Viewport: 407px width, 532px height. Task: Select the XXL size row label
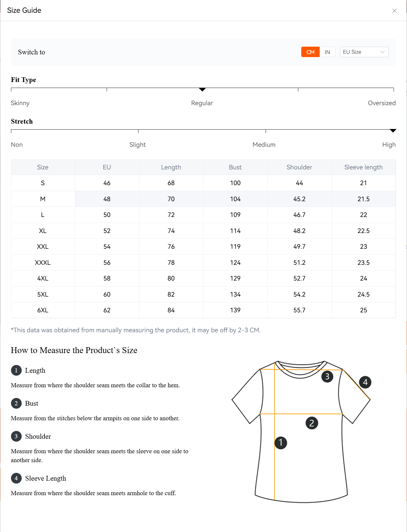(x=43, y=247)
